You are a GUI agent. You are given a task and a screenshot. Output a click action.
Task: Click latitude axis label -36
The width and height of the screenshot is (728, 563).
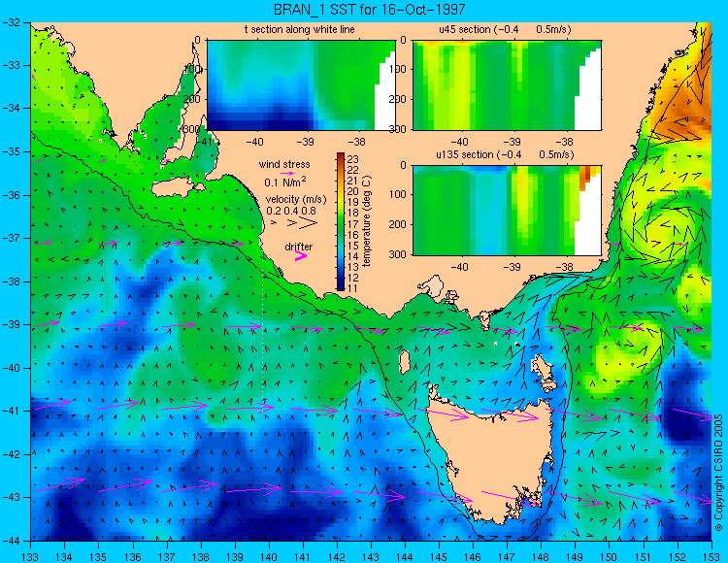click(11, 195)
